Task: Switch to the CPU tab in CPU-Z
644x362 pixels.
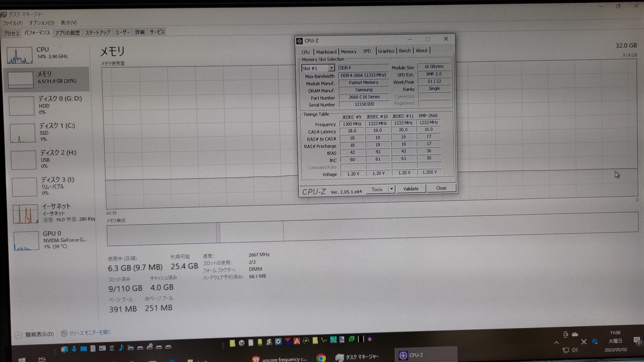Action: 305,52
